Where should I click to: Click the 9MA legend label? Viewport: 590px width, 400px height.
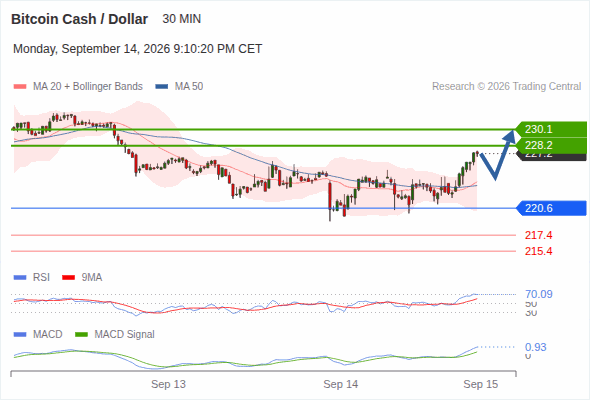(92, 277)
